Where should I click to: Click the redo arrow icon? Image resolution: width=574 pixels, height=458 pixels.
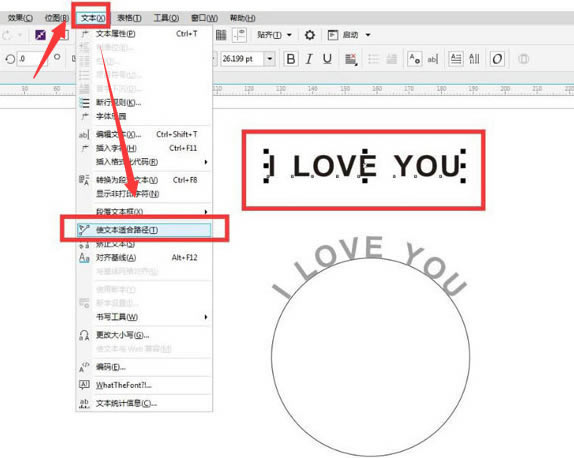point(7,35)
